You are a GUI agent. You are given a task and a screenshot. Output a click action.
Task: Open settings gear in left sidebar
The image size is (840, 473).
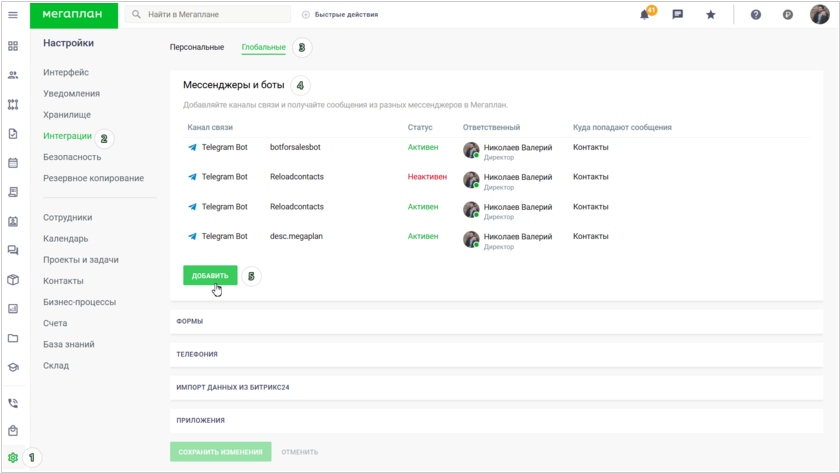[13, 457]
